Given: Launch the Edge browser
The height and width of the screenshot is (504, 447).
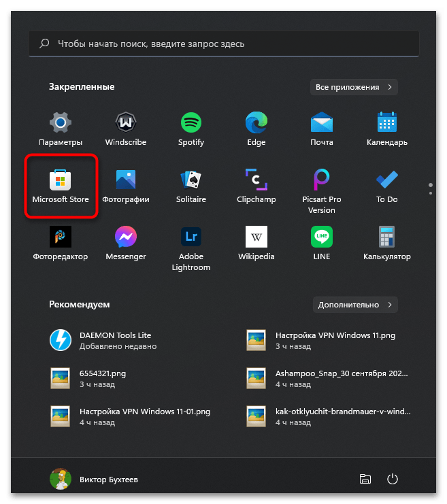Looking at the screenshot, I should (256, 129).
